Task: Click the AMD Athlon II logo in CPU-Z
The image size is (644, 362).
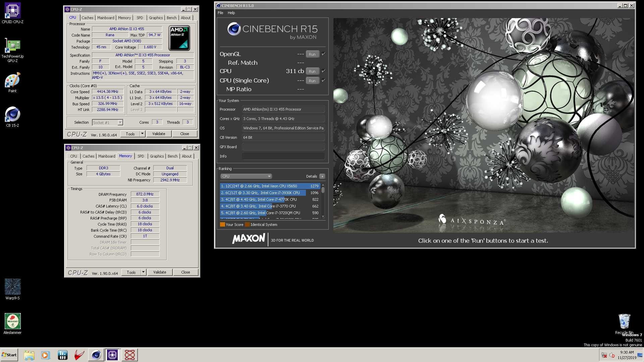Action: click(x=179, y=38)
